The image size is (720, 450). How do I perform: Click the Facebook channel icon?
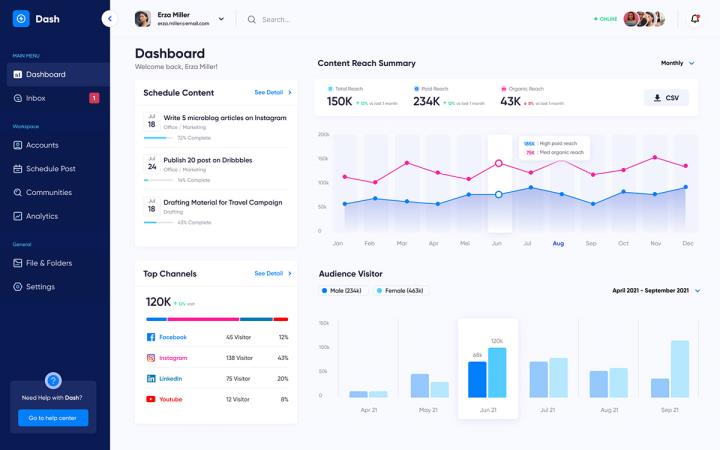pos(151,337)
